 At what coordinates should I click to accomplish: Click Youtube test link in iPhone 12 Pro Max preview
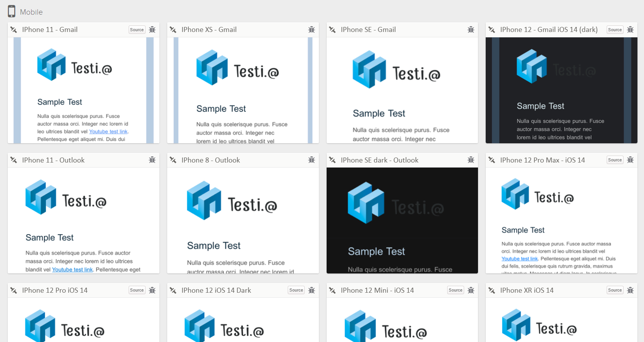520,259
